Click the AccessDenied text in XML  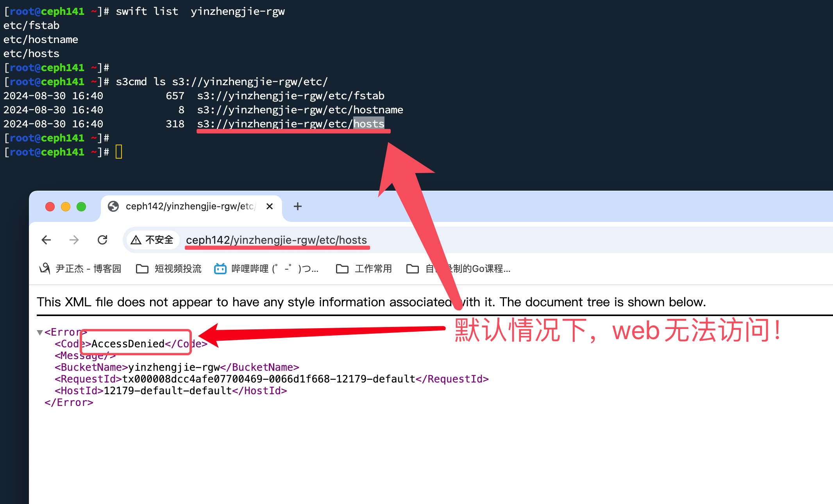coord(128,344)
